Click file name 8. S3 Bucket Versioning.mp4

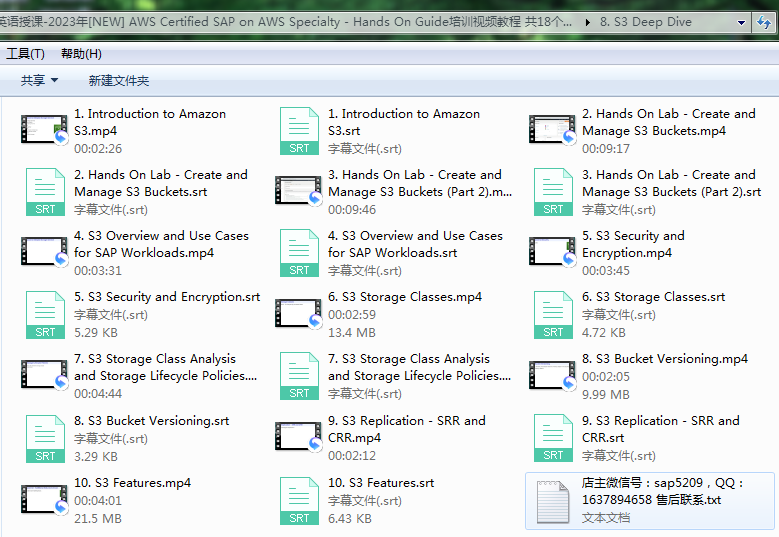(665, 359)
